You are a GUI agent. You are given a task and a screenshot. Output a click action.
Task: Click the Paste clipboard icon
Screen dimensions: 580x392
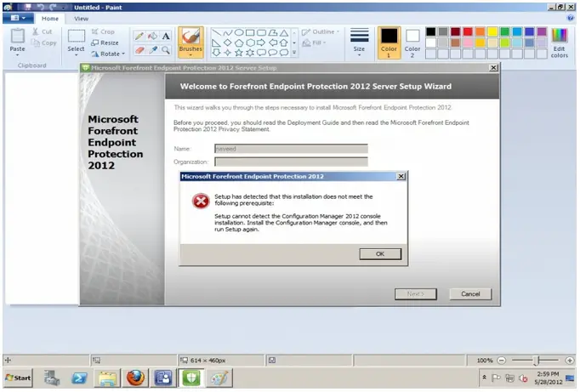tap(17, 37)
